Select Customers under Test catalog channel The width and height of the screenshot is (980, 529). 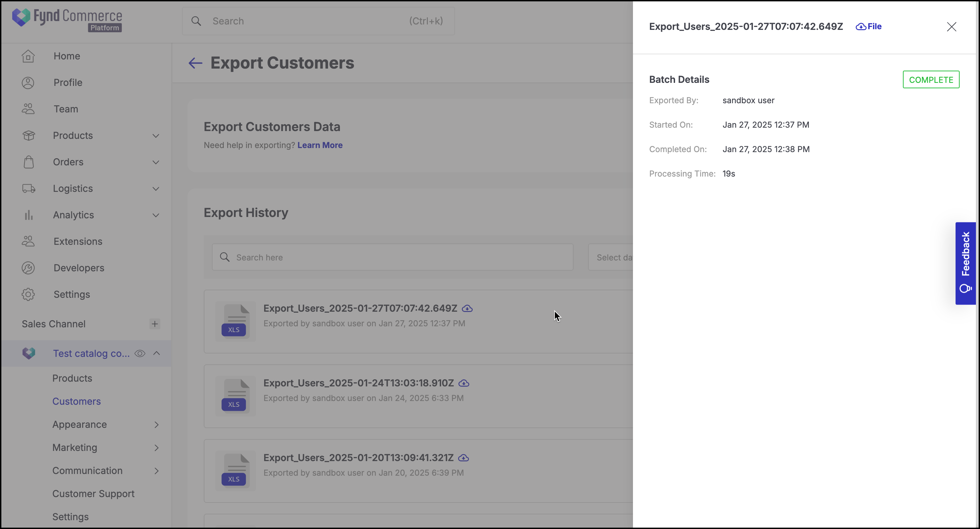76,402
